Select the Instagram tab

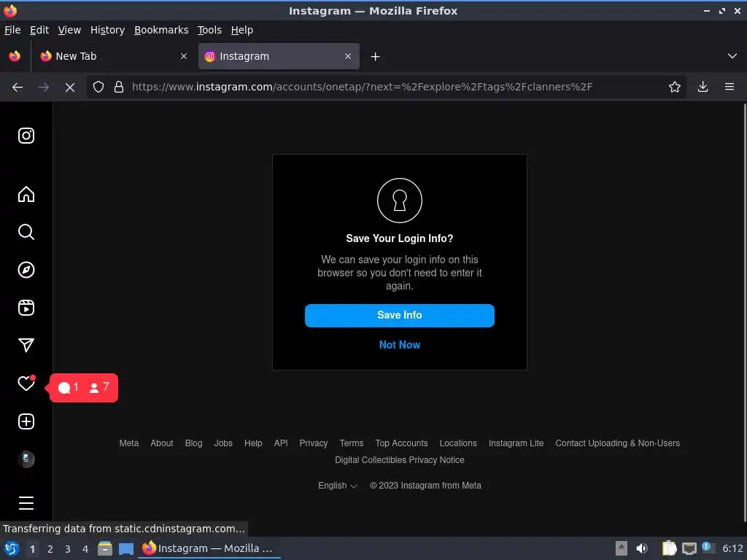tap(279, 56)
